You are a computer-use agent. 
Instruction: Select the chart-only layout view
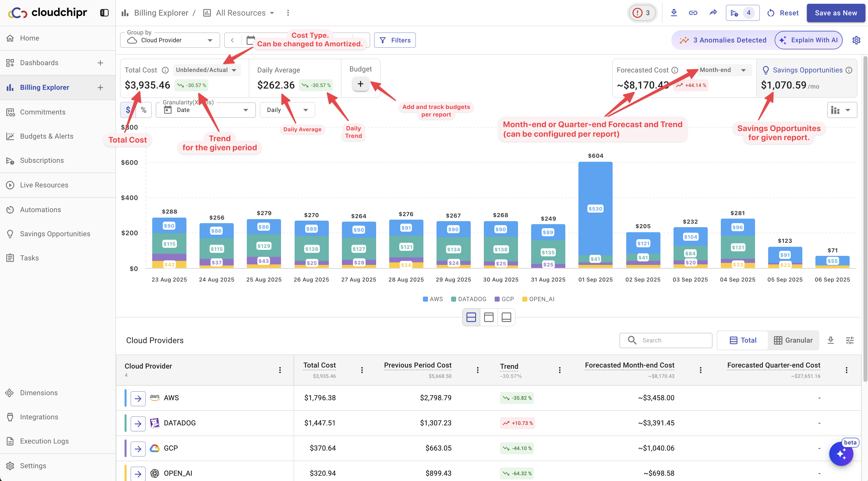point(489,317)
